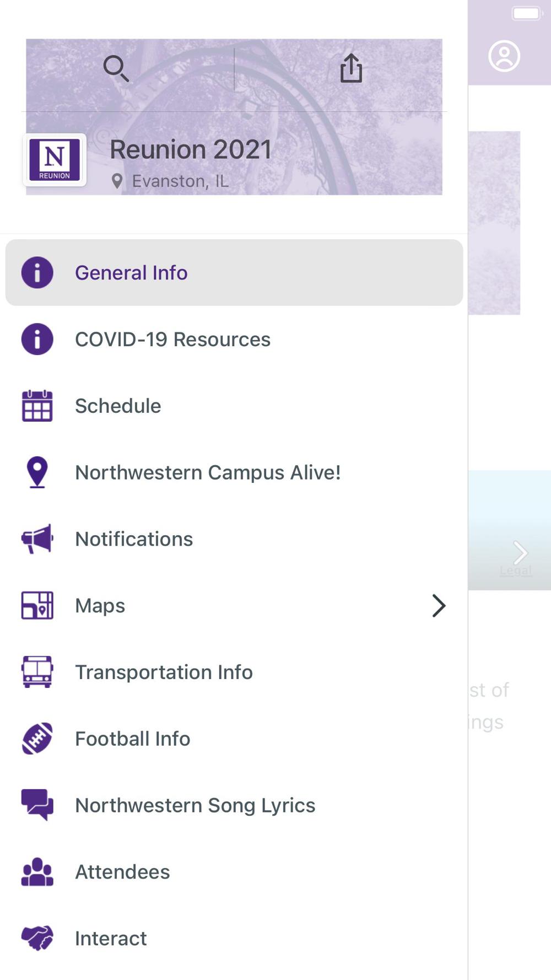Click the Legal link

[516, 571]
